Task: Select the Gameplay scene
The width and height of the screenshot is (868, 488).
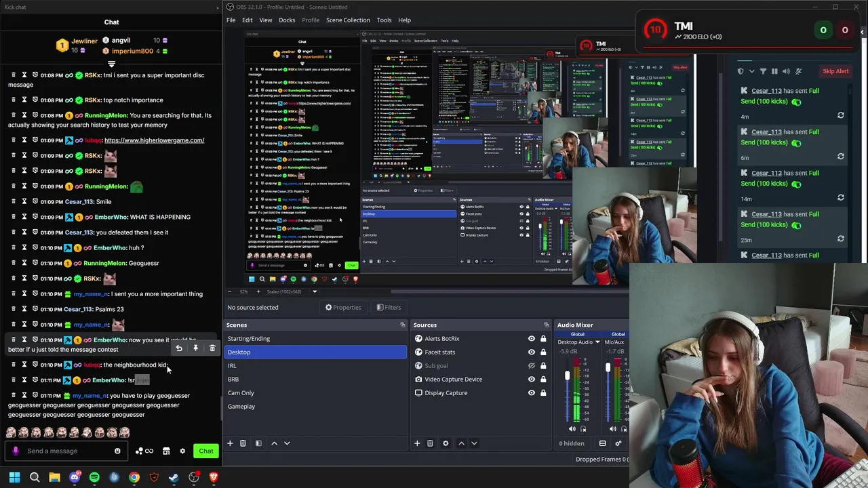Action: tap(241, 407)
